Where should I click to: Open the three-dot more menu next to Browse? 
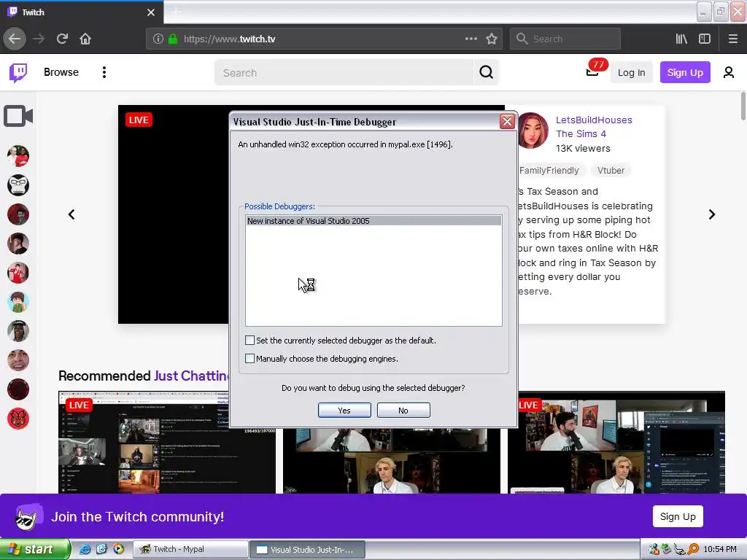[104, 72]
